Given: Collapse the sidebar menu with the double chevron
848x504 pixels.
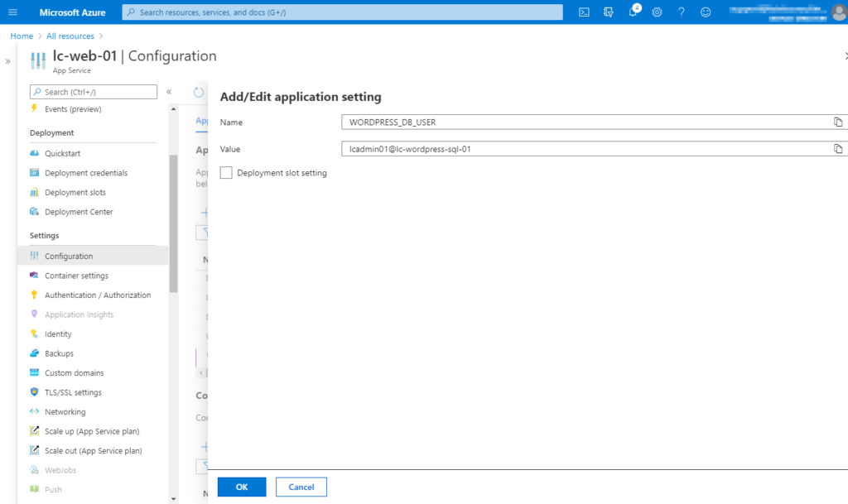Looking at the screenshot, I should (x=169, y=92).
